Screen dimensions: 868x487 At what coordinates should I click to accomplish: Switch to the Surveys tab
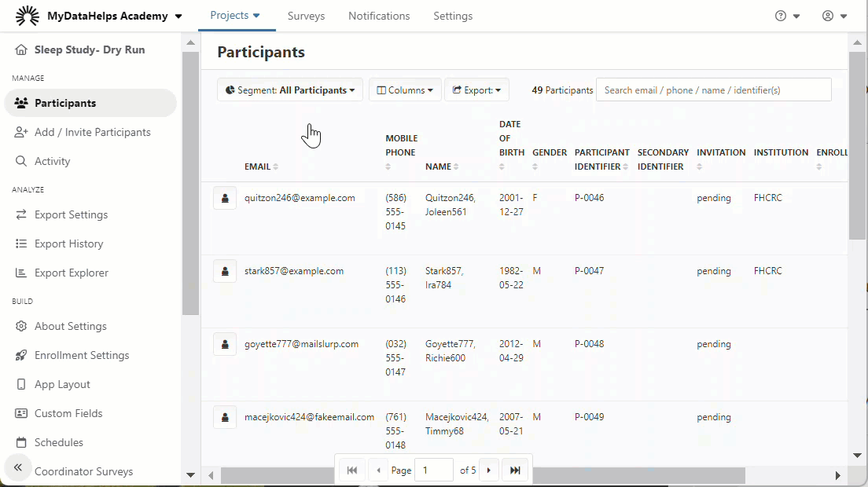click(x=306, y=16)
